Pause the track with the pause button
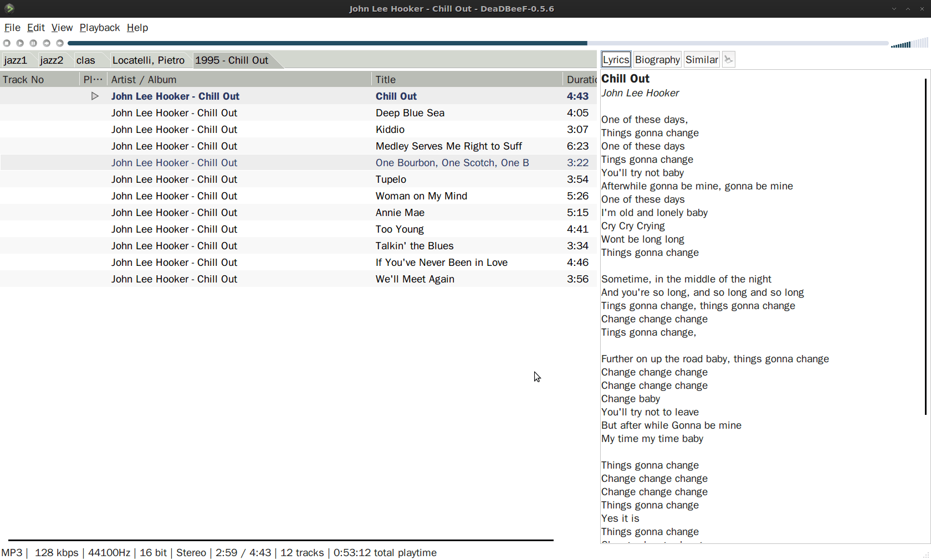931x560 pixels. point(33,43)
